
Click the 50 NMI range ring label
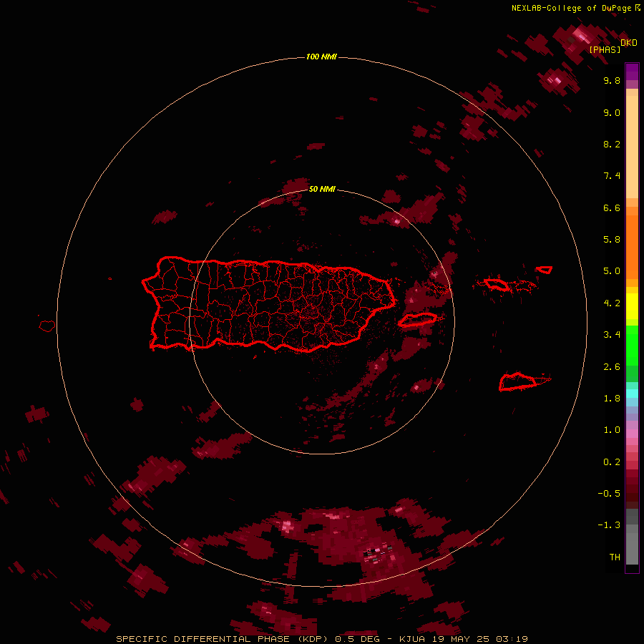point(322,189)
